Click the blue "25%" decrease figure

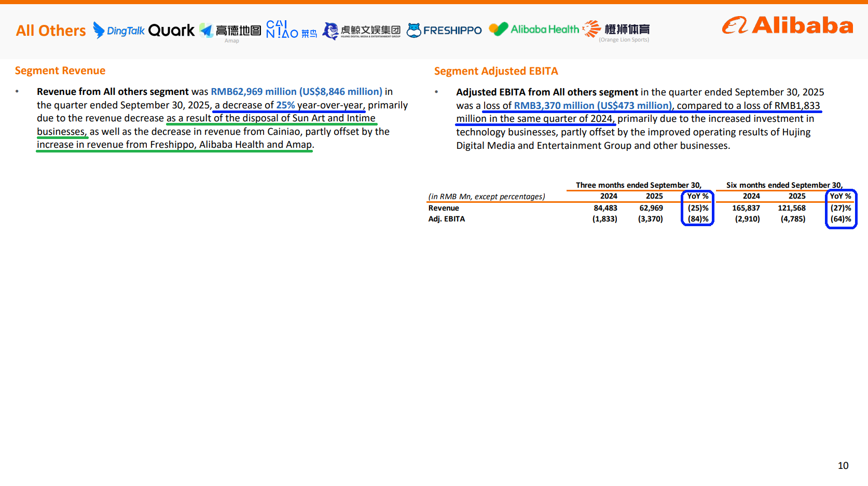285,105
